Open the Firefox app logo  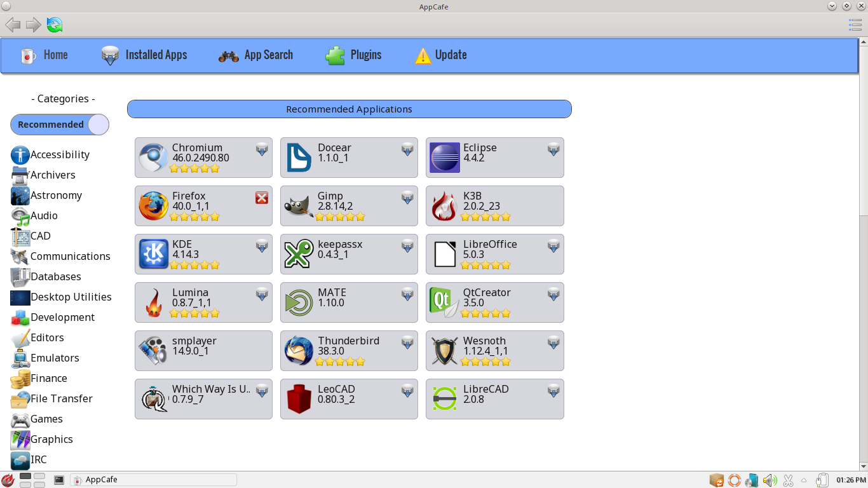coord(154,206)
